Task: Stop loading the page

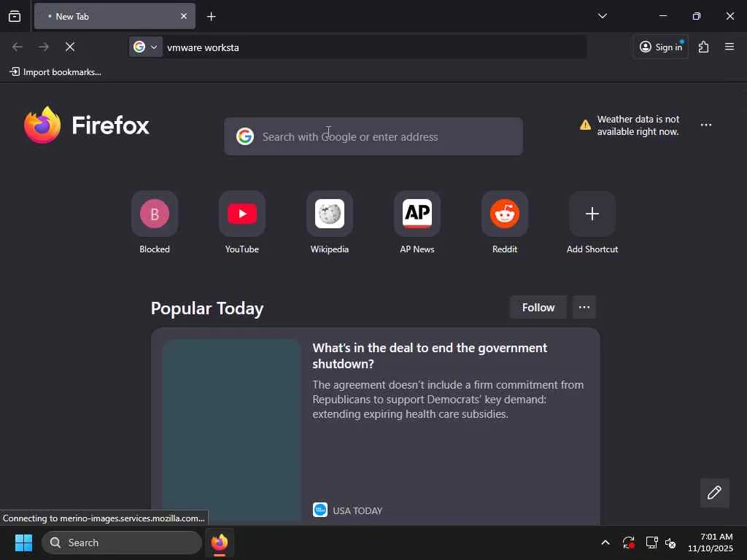Action: pos(70,47)
